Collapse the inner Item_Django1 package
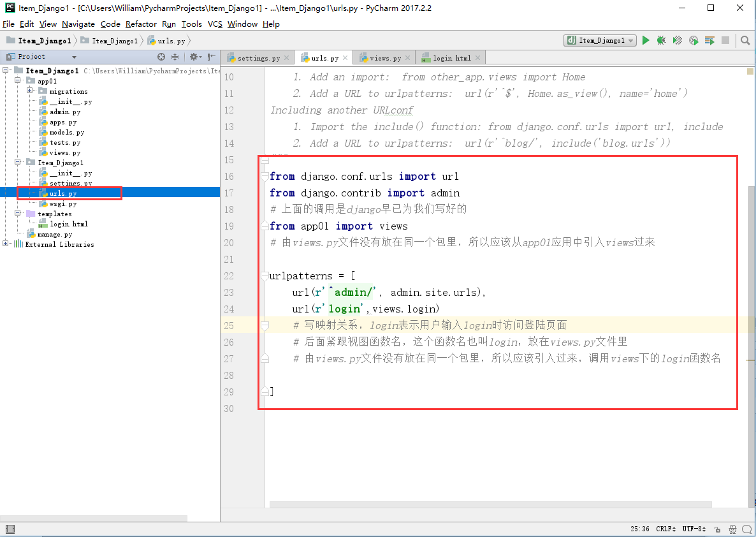Screen dimensions: 756x537 pyautogui.click(x=18, y=162)
